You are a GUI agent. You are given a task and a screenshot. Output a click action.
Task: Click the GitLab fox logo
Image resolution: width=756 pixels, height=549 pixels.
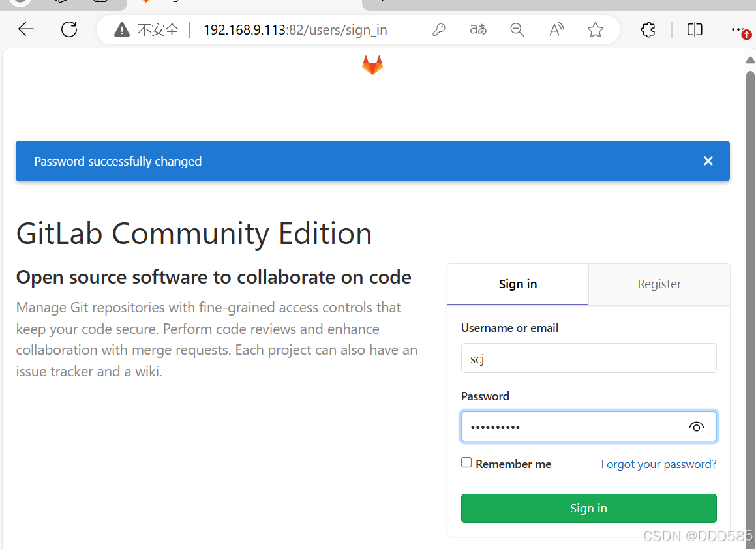point(372,65)
